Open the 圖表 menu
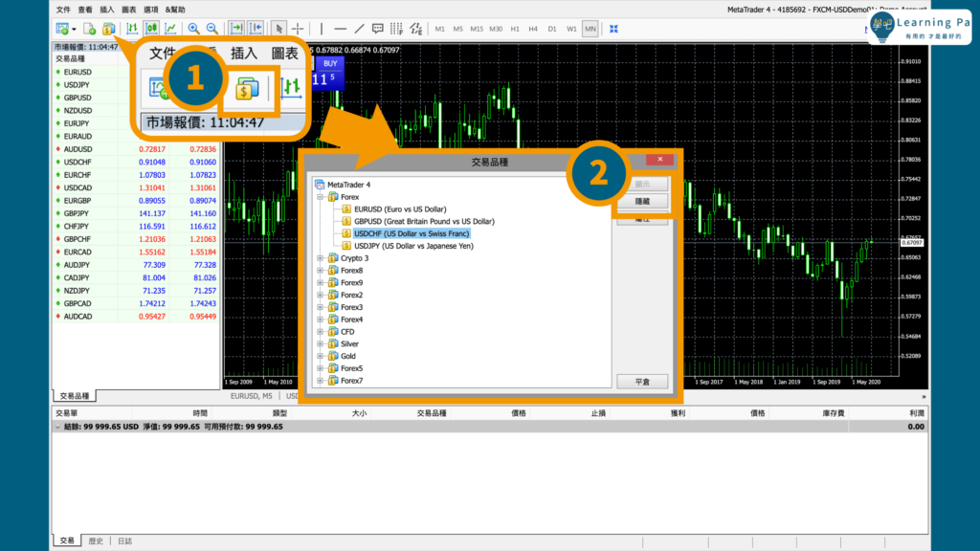The height and width of the screenshot is (551, 980). coord(129,10)
